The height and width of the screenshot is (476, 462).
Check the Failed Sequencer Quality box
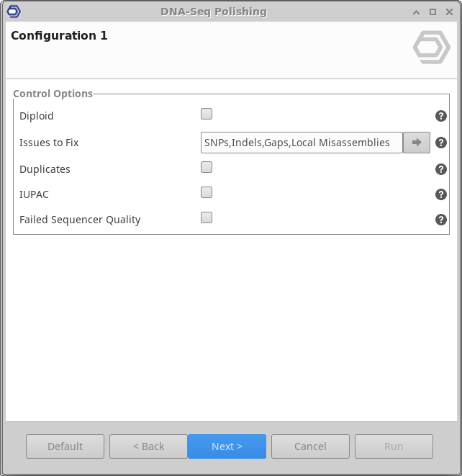click(x=207, y=217)
